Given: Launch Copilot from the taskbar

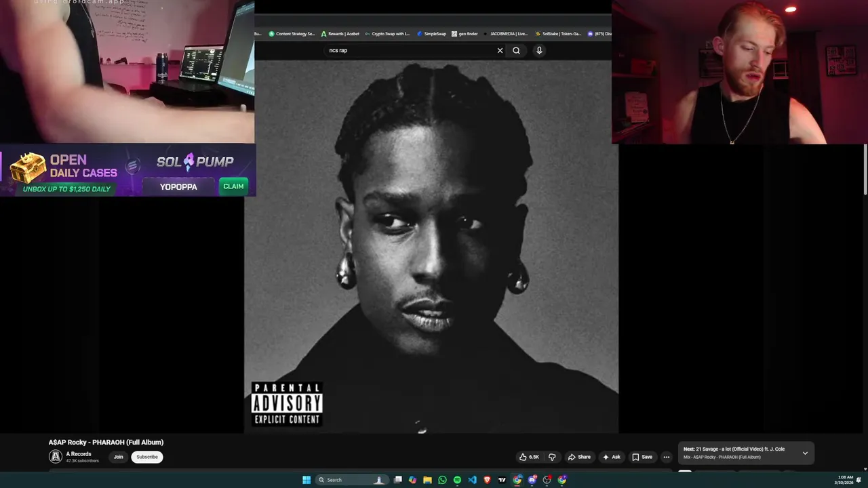Looking at the screenshot, I should [x=412, y=480].
